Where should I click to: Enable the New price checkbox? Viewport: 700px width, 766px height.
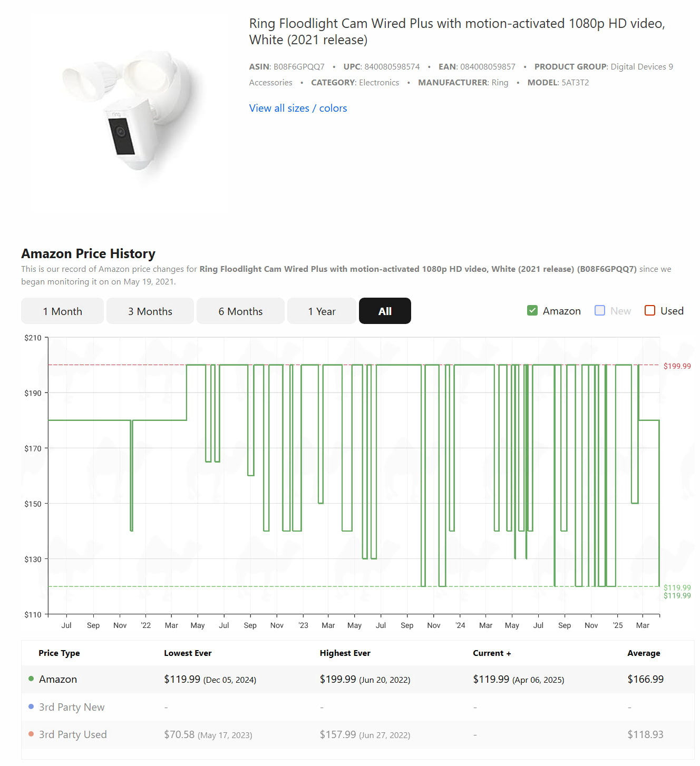tap(600, 310)
